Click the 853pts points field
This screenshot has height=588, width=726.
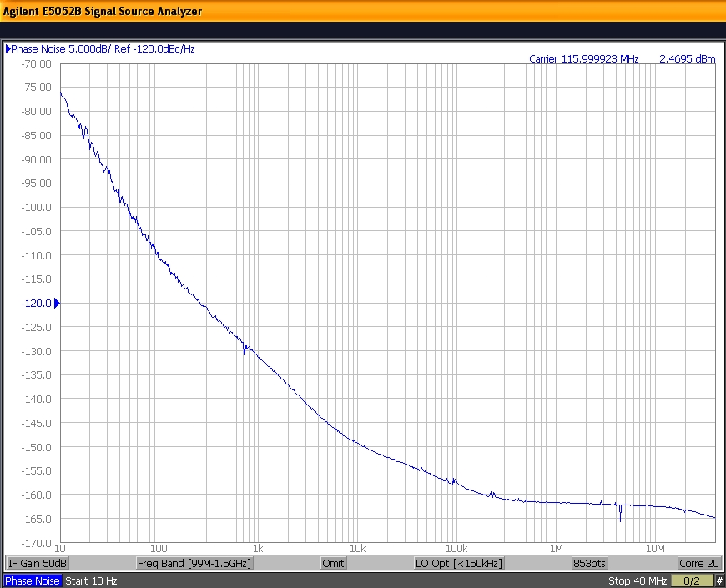pos(589,564)
